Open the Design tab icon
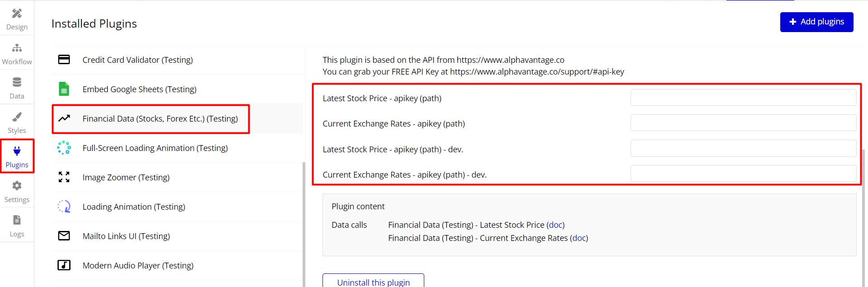Viewport: 868px width, 287px height. click(x=17, y=14)
